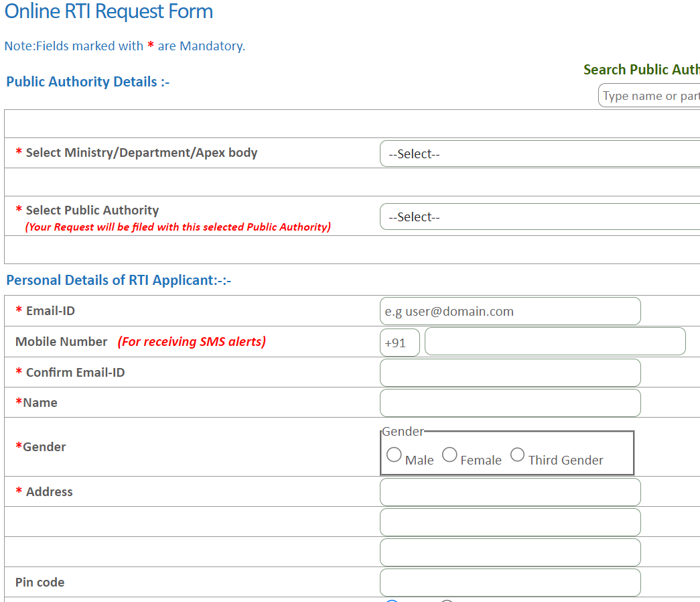Pick the Third Gender radio button

[517, 455]
